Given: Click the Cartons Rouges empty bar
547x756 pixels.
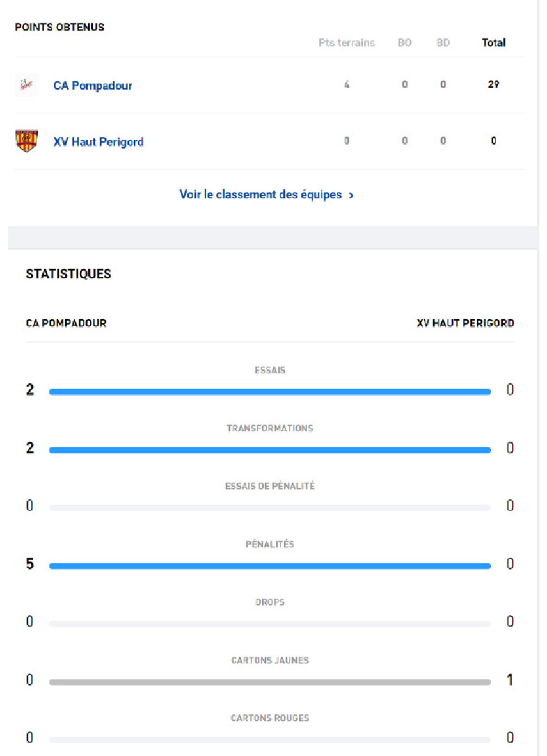Looking at the screenshot, I should click(269, 740).
